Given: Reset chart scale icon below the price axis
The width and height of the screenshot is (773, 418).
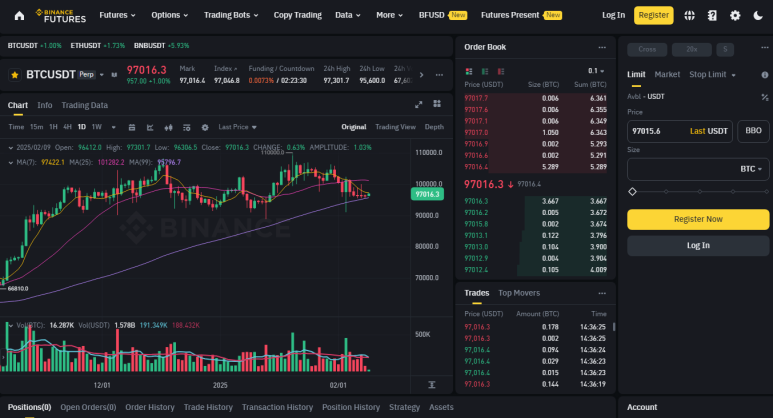Looking at the screenshot, I should pos(432,385).
